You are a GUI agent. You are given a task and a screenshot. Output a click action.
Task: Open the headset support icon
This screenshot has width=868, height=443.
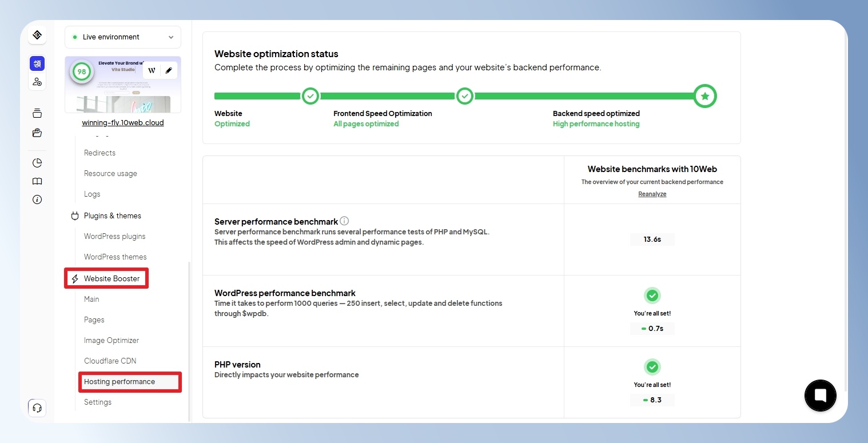37,408
